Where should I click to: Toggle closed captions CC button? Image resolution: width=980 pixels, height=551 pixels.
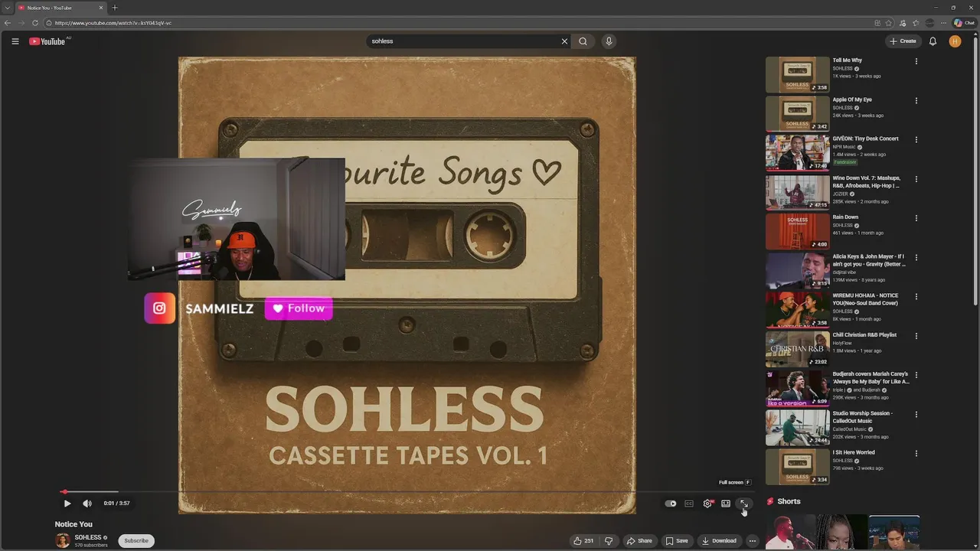pyautogui.click(x=689, y=504)
